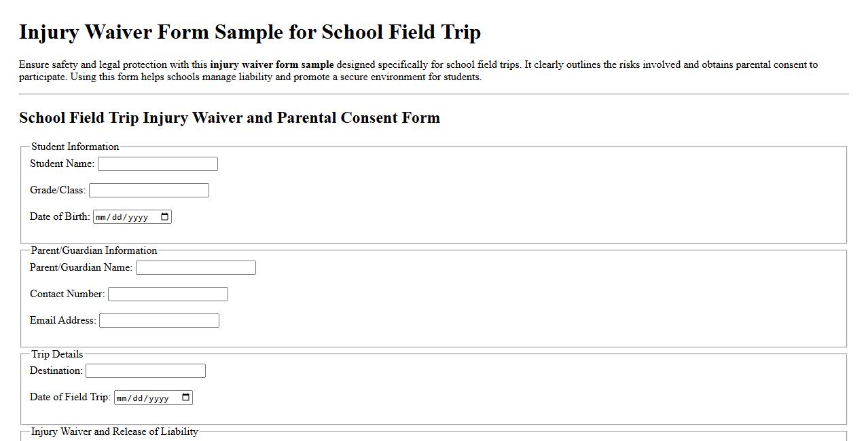The image size is (868, 441).
Task: Click the Grade/Class input field
Action: 148,190
